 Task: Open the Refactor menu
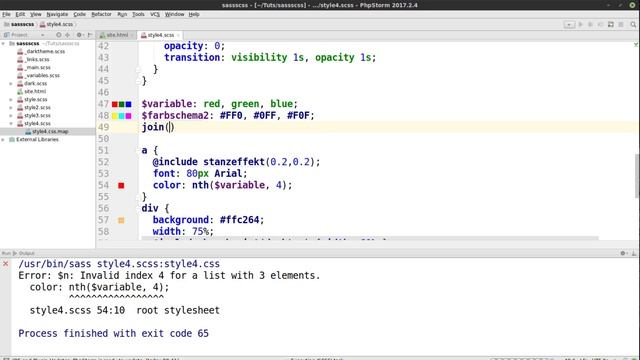coord(101,14)
